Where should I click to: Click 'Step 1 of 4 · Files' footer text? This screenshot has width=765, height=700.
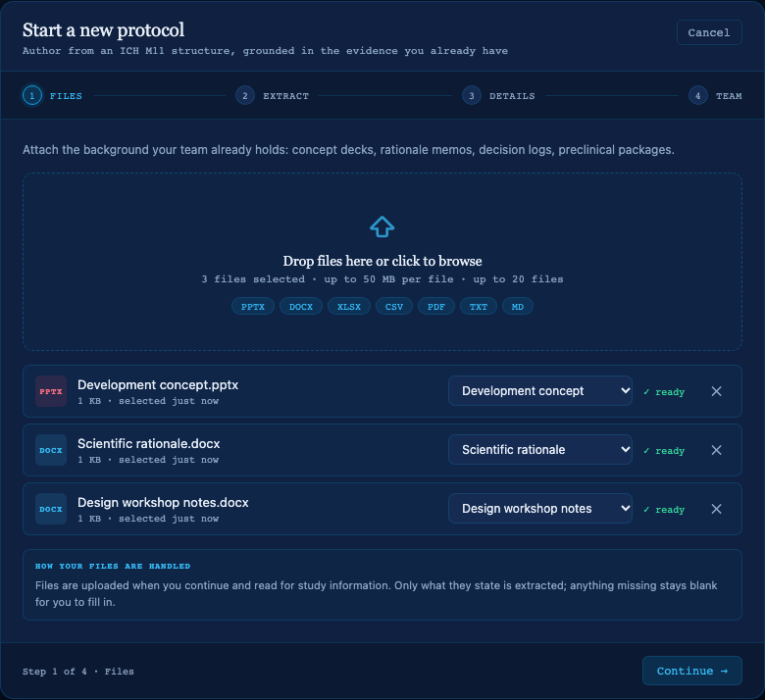click(x=78, y=672)
